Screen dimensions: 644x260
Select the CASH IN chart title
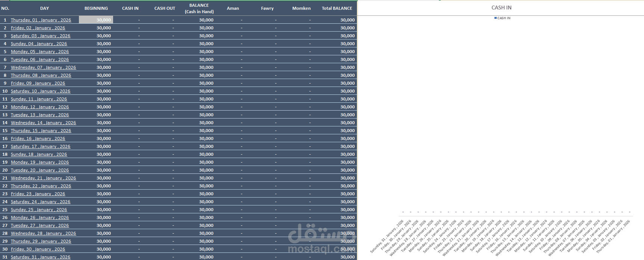pyautogui.click(x=501, y=8)
